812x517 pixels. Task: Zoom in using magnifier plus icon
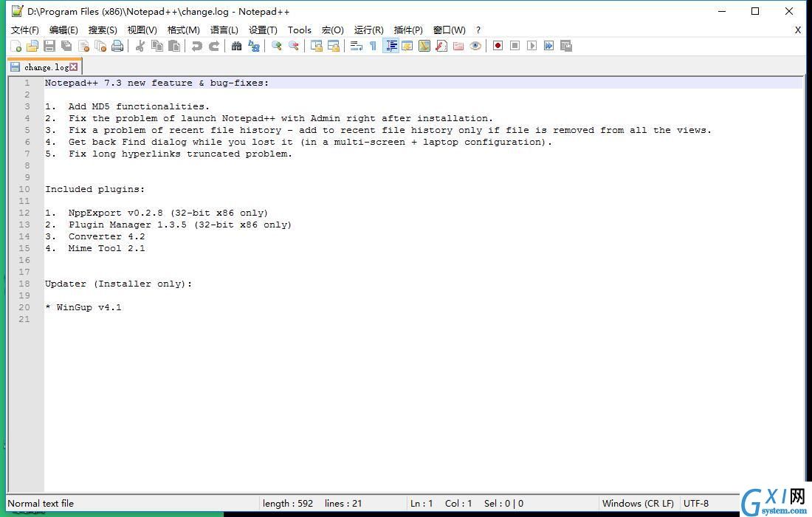pyautogui.click(x=277, y=46)
